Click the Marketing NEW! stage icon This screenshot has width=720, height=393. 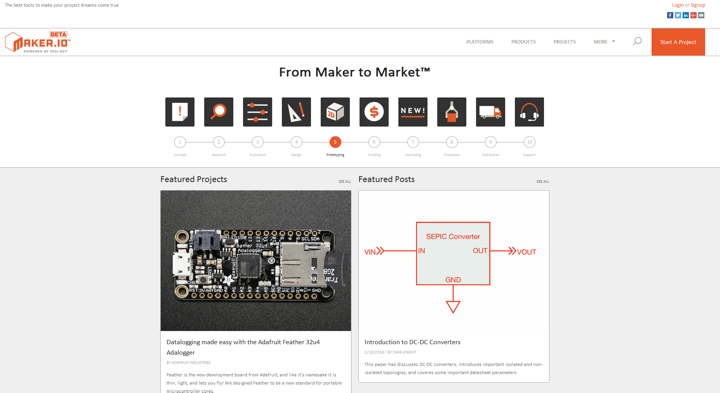click(x=413, y=112)
